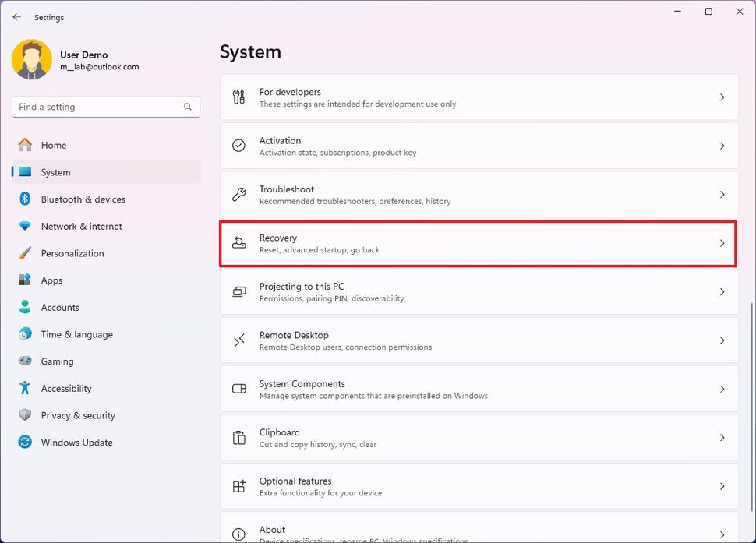Click the Optional features grid icon
The height and width of the screenshot is (543, 756).
239,486
